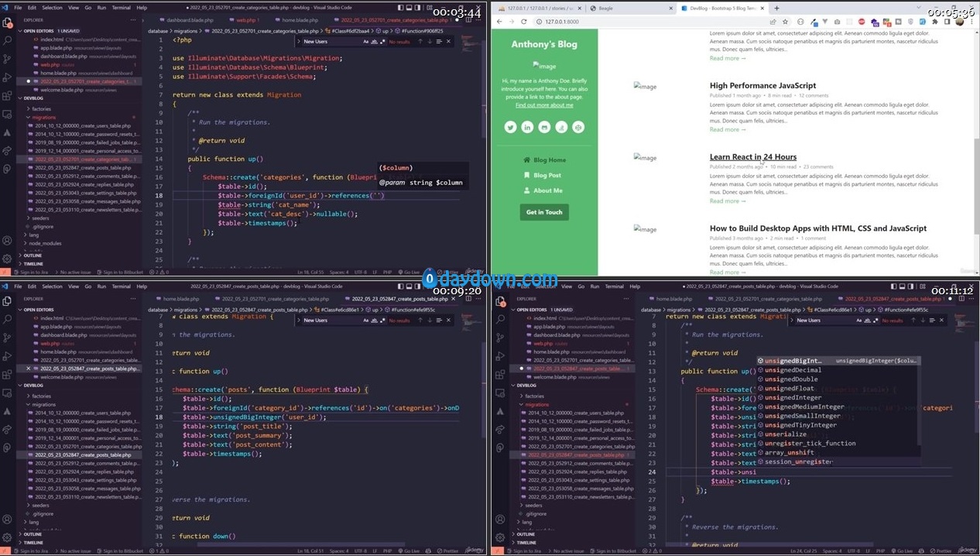
Task: Toggle Match Whole Word in top-left find widget
Action: 375,41
